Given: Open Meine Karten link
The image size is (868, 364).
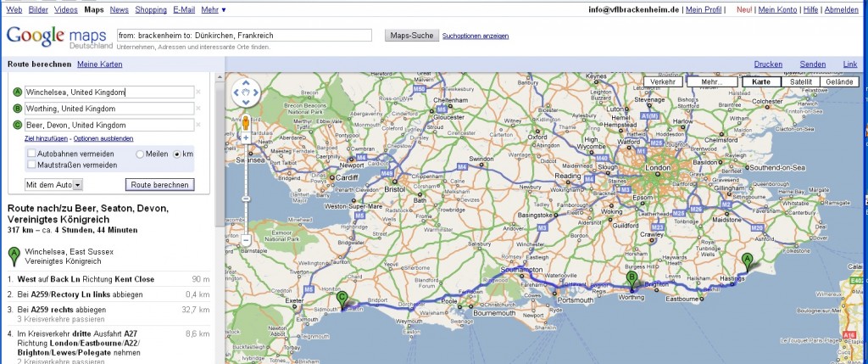Looking at the screenshot, I should (100, 64).
